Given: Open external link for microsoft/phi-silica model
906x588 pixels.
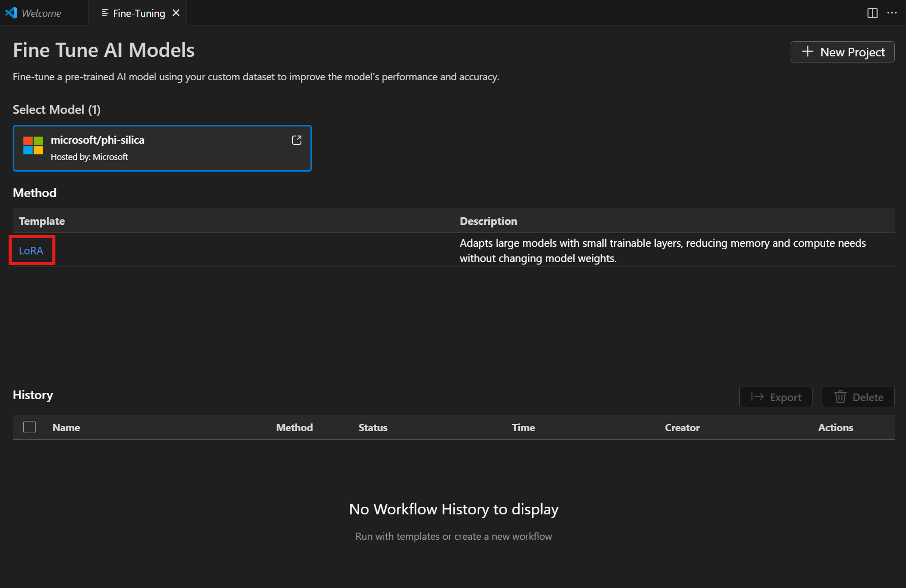Looking at the screenshot, I should coord(297,140).
